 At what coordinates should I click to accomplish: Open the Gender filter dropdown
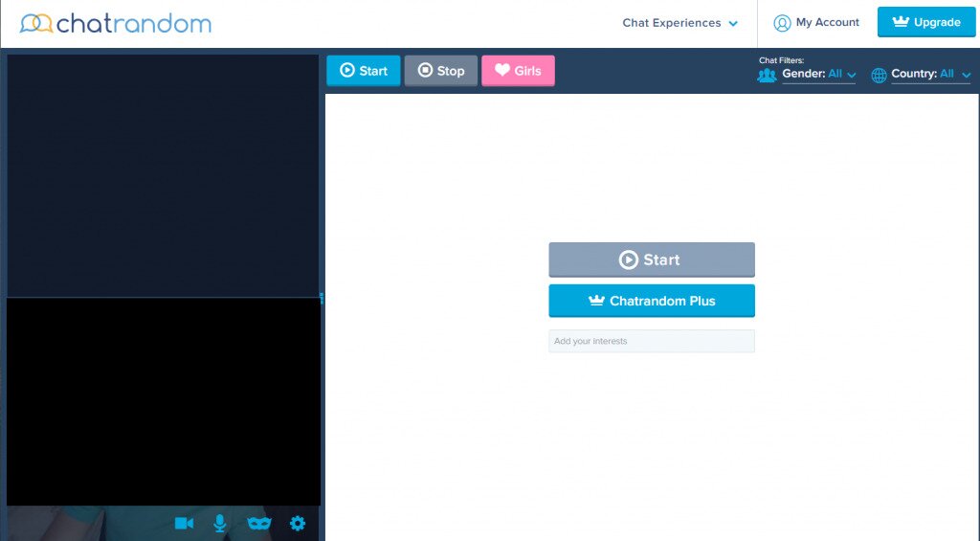[819, 74]
